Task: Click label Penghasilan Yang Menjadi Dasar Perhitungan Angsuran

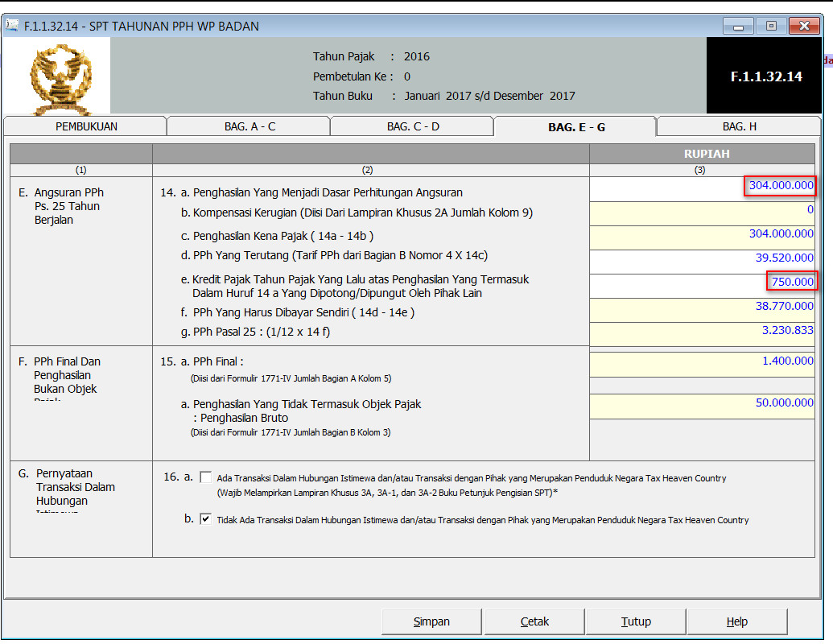Action: [328, 192]
